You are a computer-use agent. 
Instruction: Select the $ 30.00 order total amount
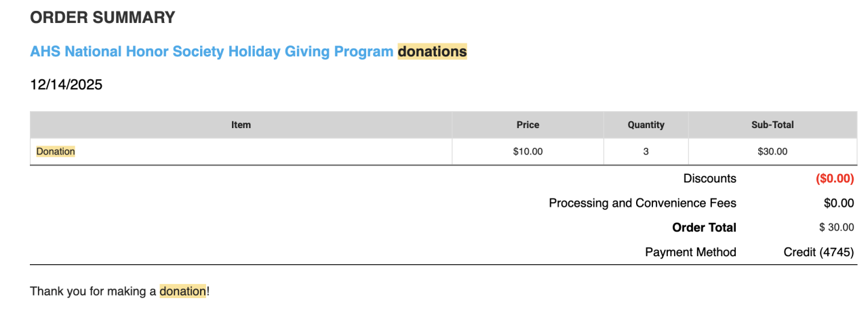point(836,228)
